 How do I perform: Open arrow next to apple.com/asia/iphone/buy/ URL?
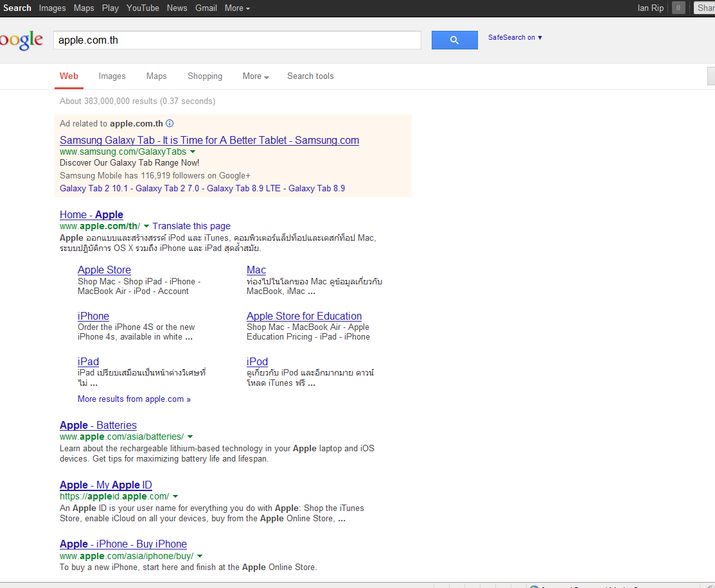point(200,556)
